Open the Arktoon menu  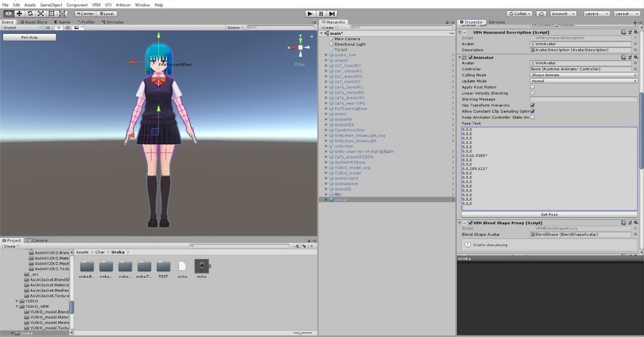click(x=123, y=5)
